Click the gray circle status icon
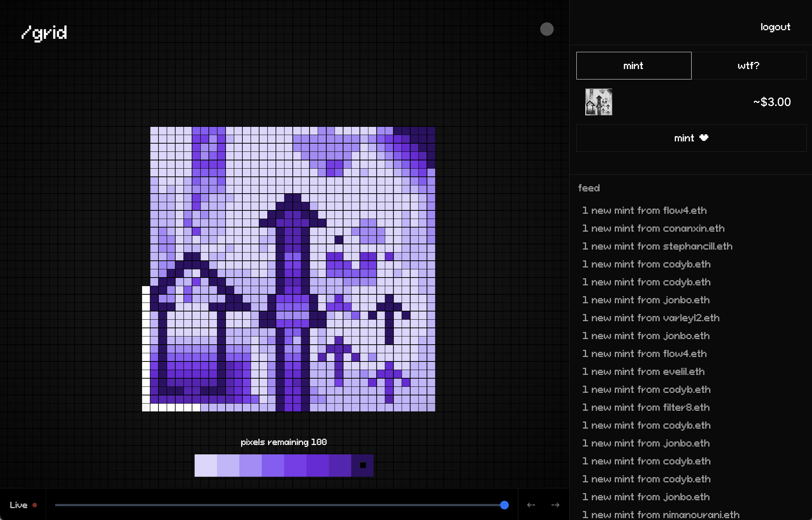This screenshot has width=812, height=520. coord(547,29)
